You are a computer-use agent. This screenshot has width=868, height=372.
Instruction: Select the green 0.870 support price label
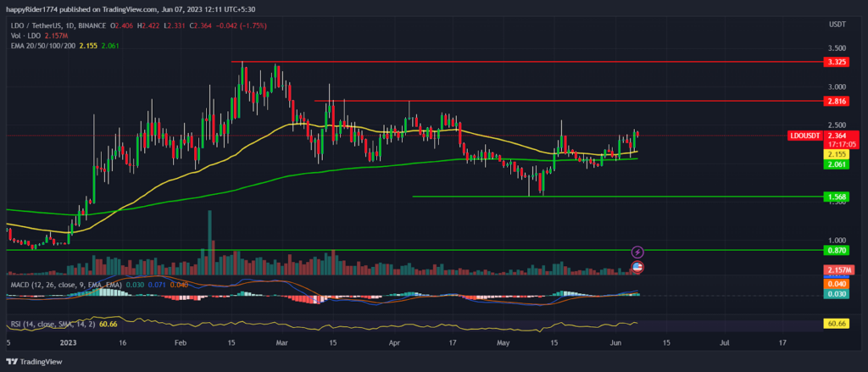(x=836, y=250)
